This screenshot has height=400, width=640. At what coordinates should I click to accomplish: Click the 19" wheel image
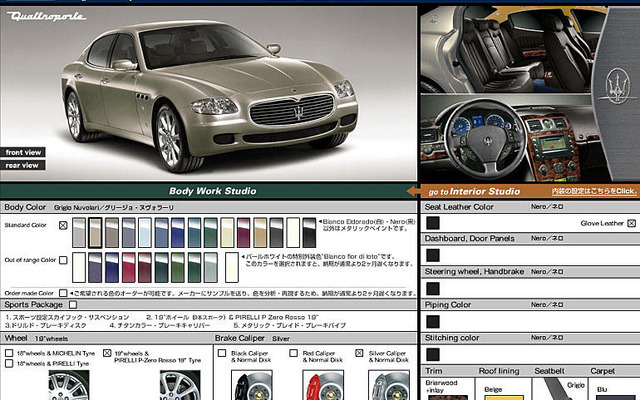[x=180, y=385]
